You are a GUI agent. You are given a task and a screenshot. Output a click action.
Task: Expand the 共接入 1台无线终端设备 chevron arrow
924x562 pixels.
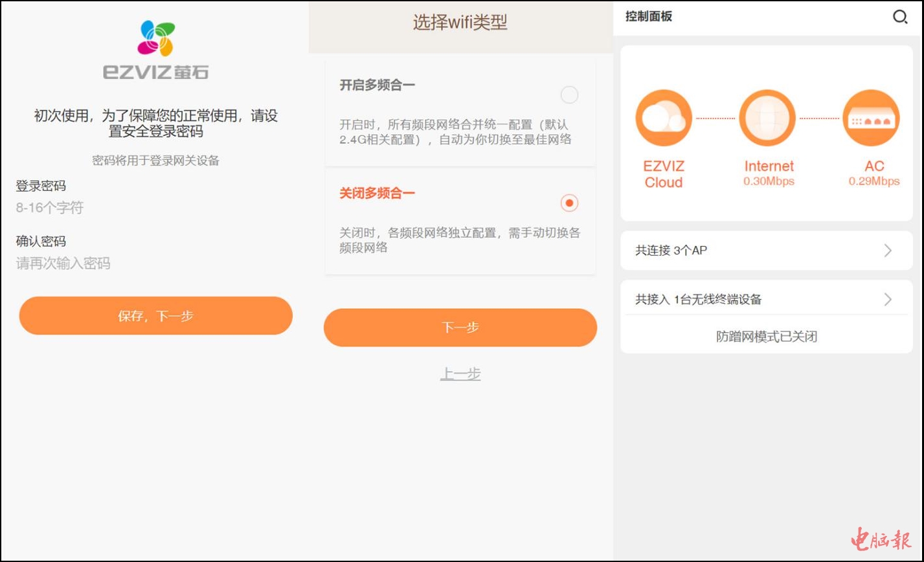pyautogui.click(x=888, y=299)
